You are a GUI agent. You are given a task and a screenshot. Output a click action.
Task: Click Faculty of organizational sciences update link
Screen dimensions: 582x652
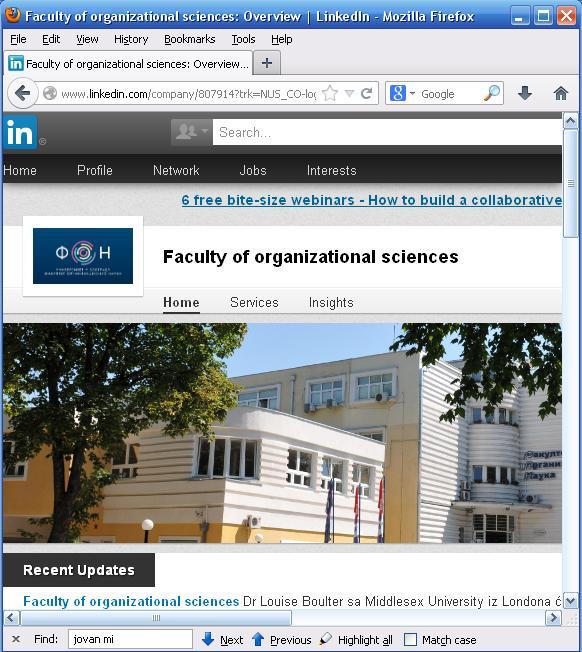pos(131,601)
